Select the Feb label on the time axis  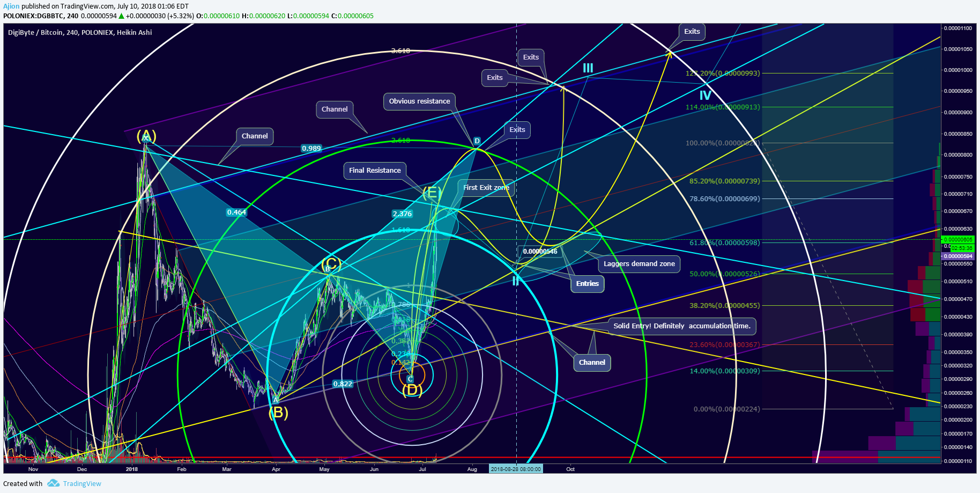(x=182, y=469)
